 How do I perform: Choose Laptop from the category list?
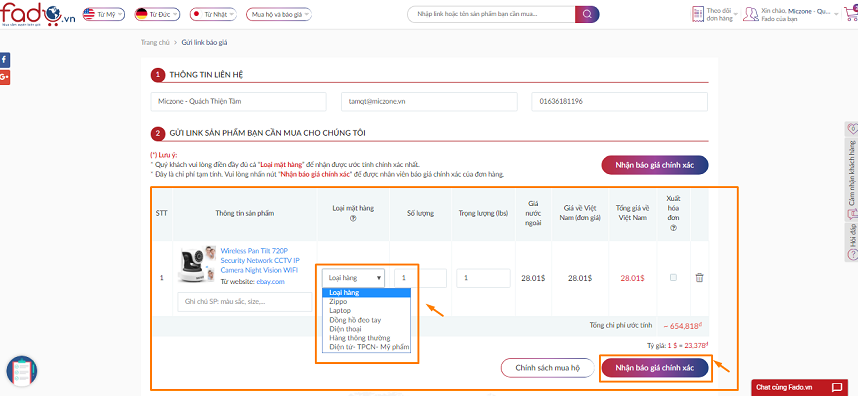[366, 311]
